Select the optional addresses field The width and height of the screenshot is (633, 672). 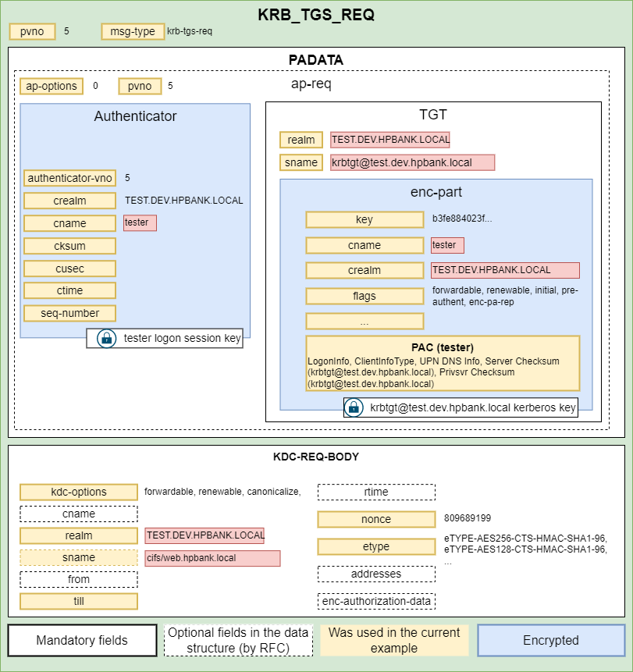click(x=376, y=574)
